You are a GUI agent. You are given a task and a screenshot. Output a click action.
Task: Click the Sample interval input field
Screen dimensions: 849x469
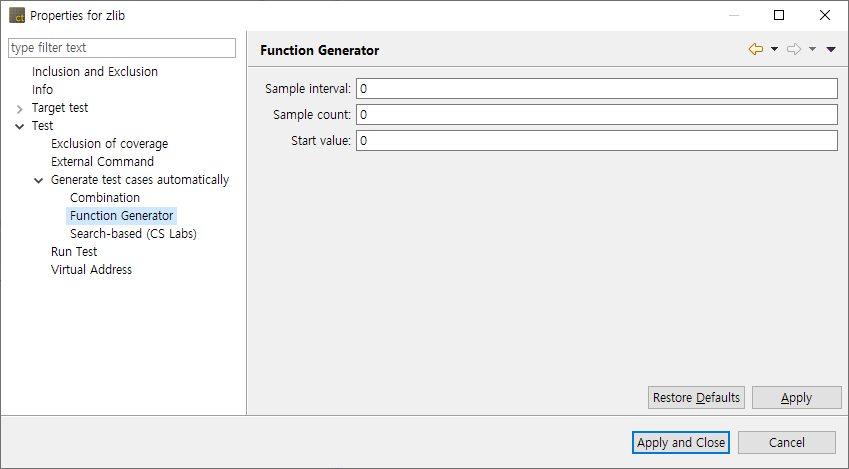(x=596, y=89)
